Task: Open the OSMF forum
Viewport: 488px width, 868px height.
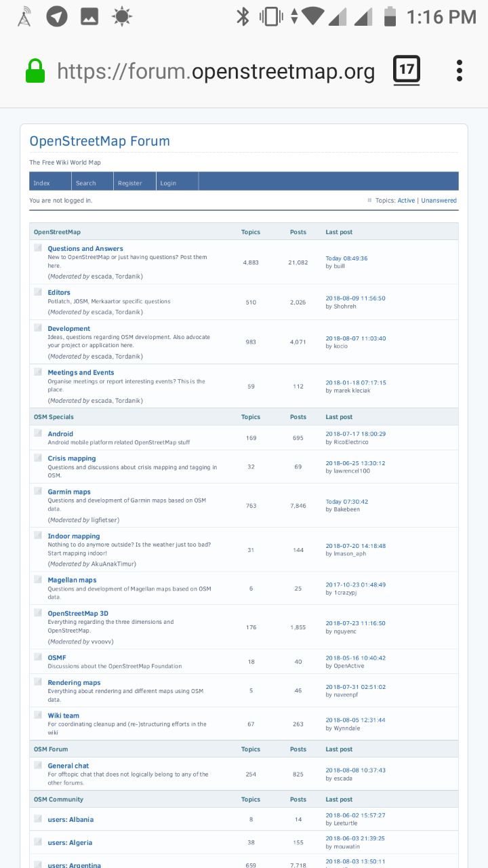Action: tap(57, 658)
